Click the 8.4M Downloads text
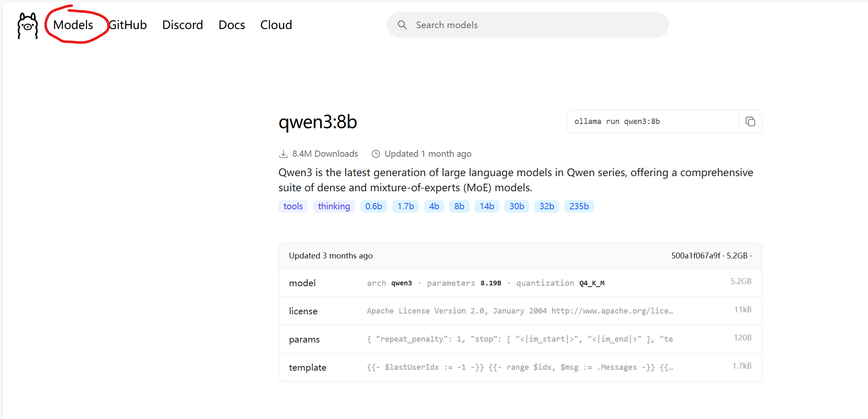This screenshot has height=419, width=868. pyautogui.click(x=325, y=154)
